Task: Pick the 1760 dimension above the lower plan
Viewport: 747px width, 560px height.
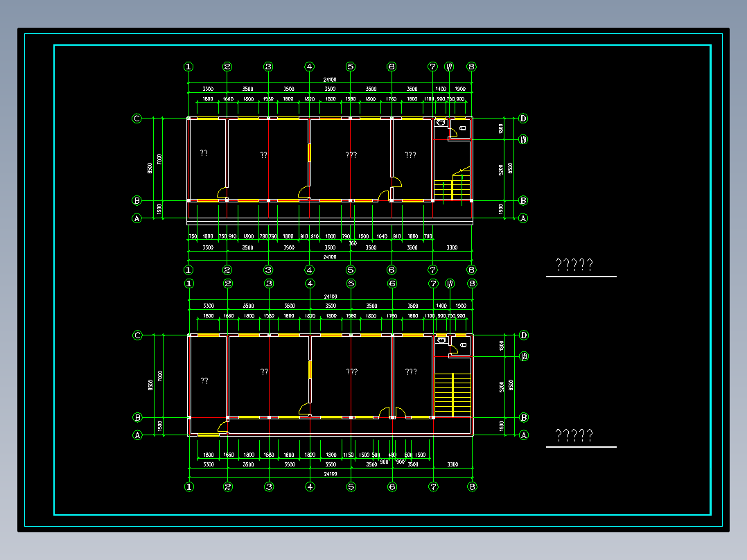Action: click(392, 316)
